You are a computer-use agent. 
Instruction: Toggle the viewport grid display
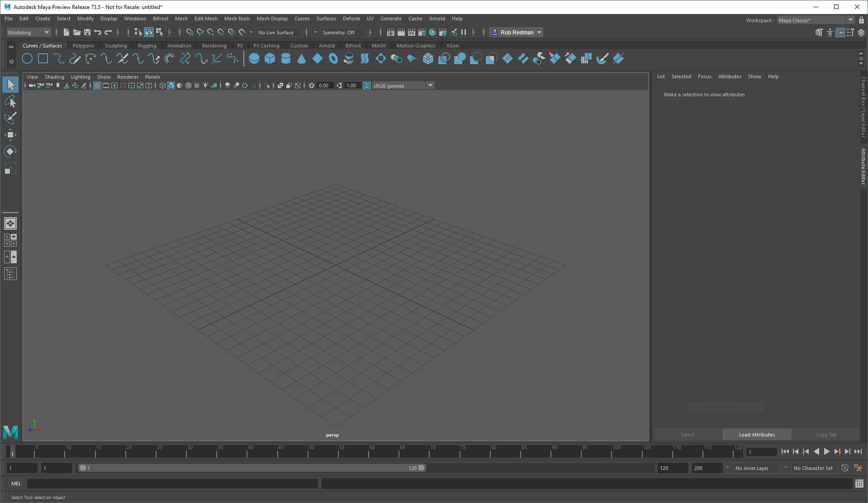coord(97,85)
